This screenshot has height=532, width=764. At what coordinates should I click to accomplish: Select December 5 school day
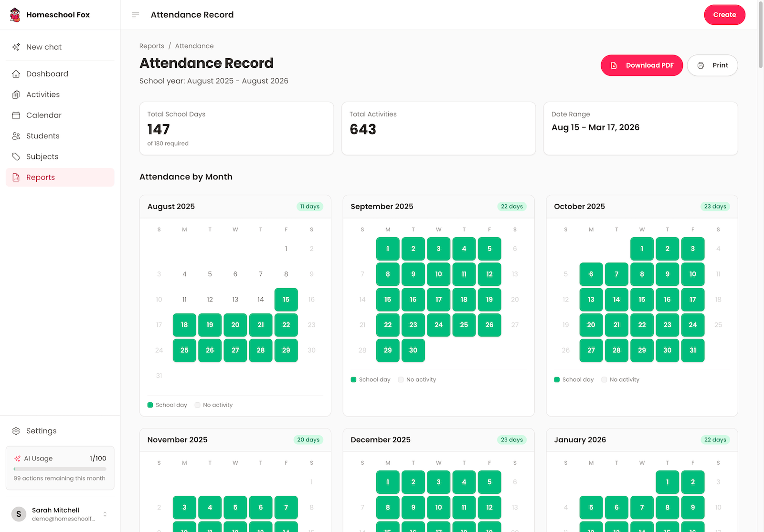[x=489, y=482]
